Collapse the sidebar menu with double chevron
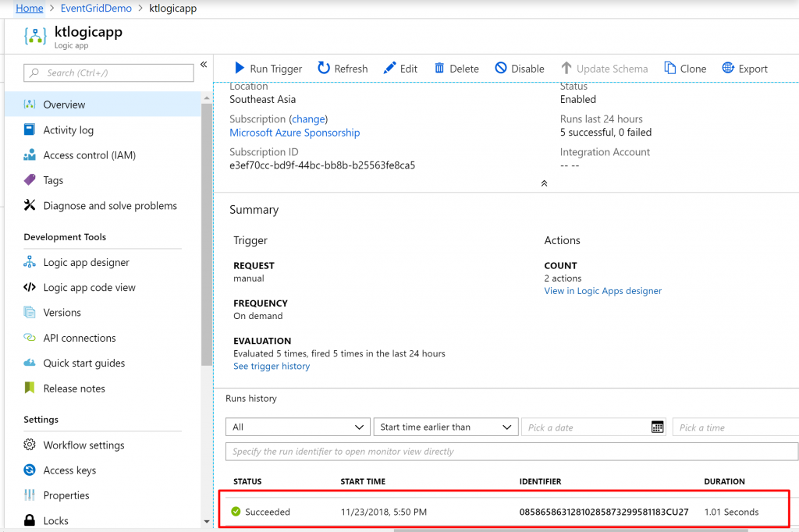Image resolution: width=799 pixels, height=532 pixels. coord(204,64)
